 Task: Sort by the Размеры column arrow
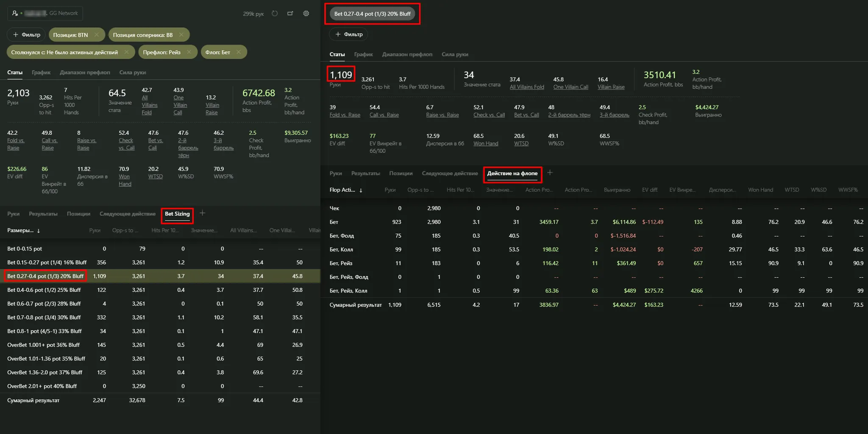pos(39,231)
